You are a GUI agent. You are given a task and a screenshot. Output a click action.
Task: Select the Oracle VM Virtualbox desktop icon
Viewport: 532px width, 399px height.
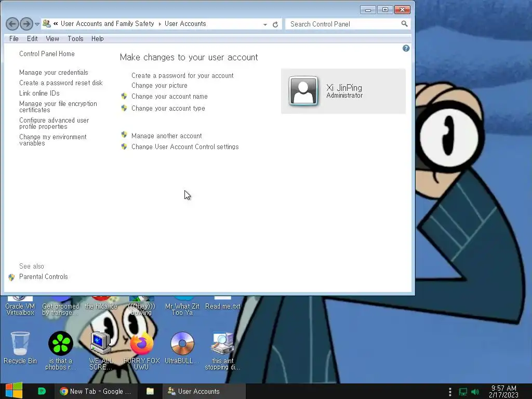[x=20, y=306]
